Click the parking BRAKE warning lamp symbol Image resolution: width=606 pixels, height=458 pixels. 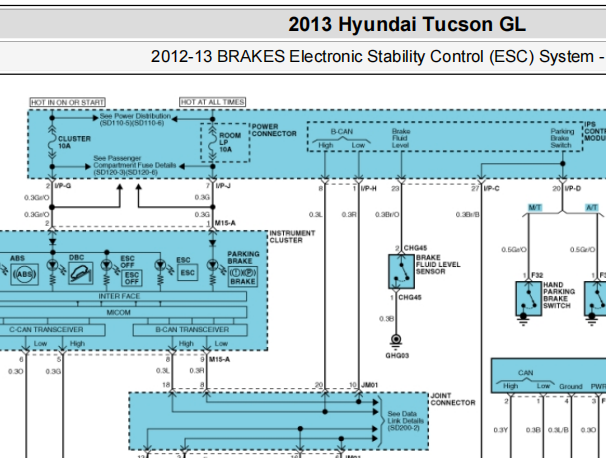pos(242,276)
